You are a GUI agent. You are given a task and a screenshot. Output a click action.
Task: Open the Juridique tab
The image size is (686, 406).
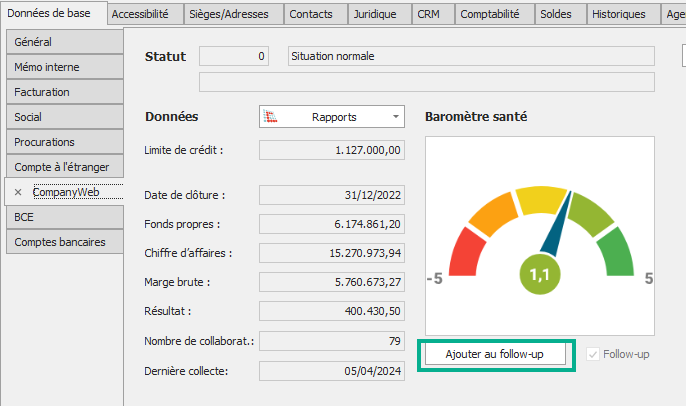click(380, 14)
